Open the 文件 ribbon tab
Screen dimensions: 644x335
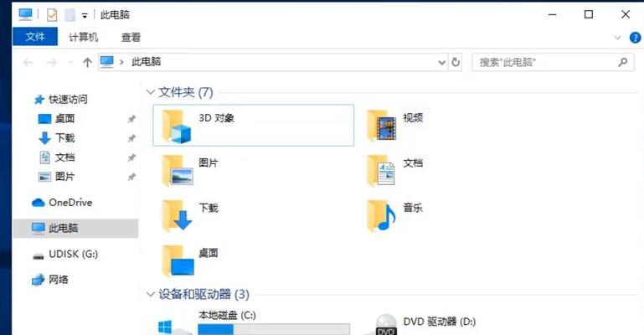35,37
